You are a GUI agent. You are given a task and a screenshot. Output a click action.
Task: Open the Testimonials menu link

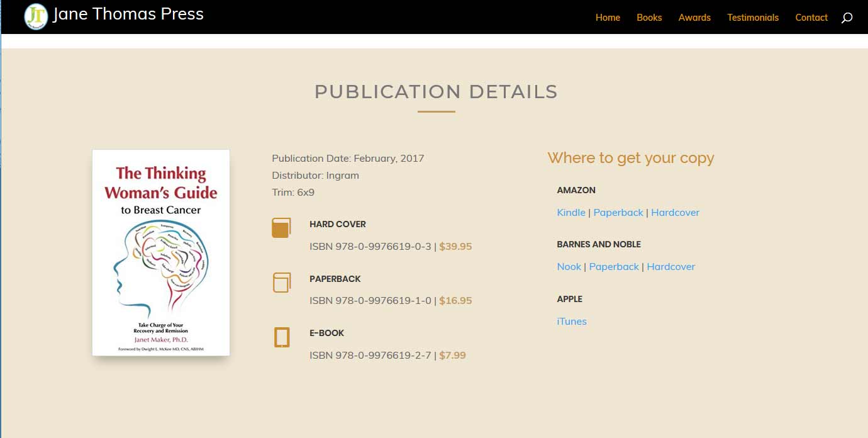point(752,18)
